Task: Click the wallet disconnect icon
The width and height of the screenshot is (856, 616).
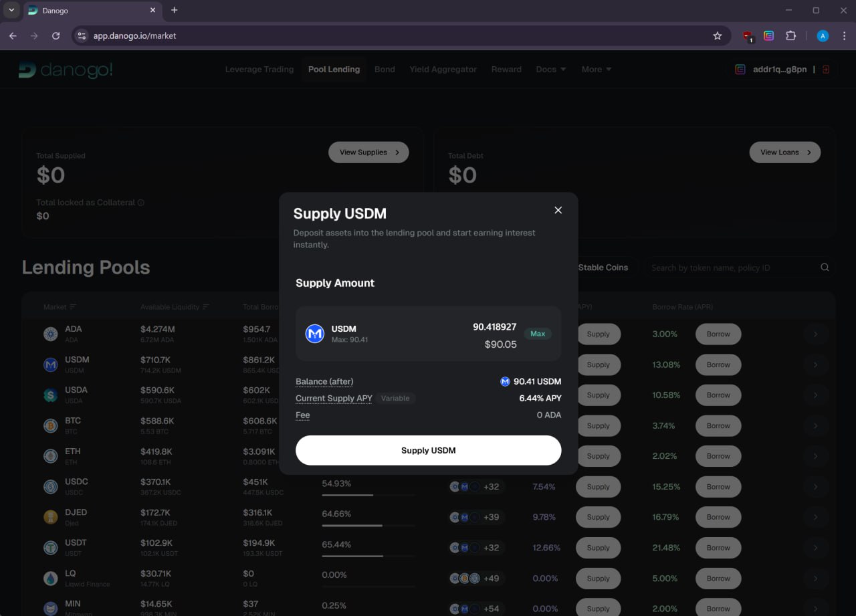Action: click(x=826, y=70)
